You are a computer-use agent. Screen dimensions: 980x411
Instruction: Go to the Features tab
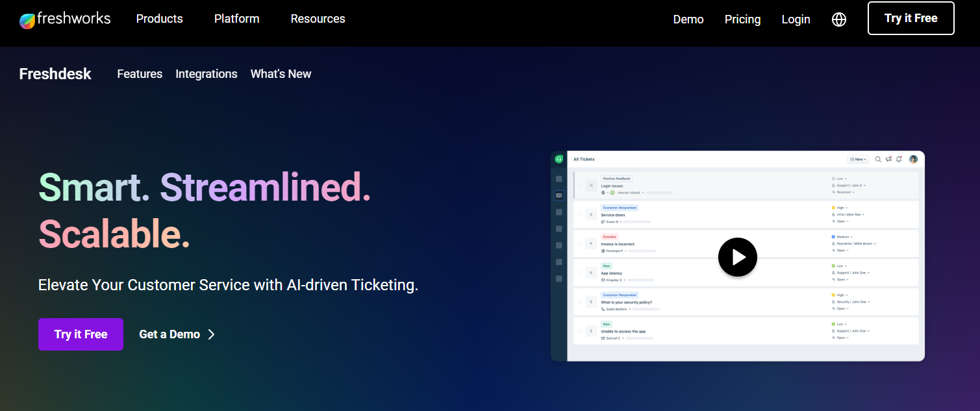[140, 74]
